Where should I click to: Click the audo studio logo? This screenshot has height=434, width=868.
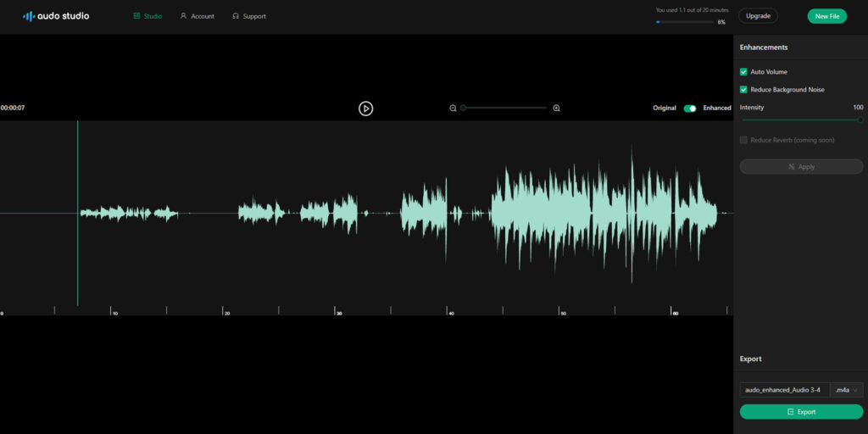(56, 16)
